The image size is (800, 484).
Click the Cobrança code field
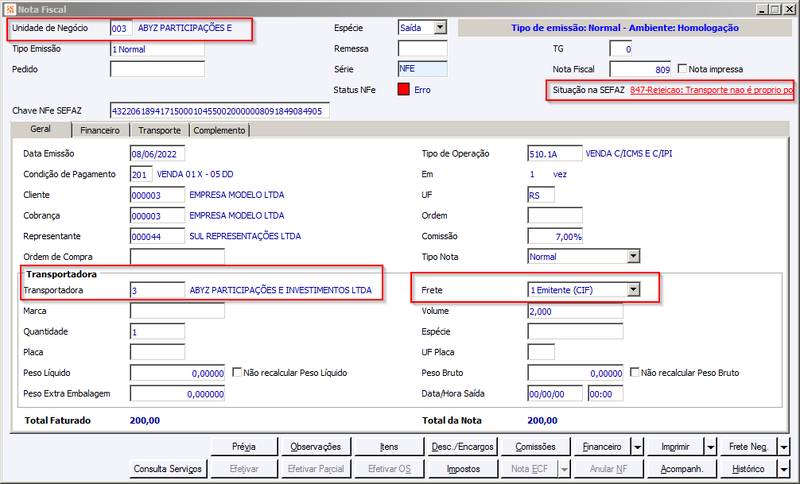[157, 216]
